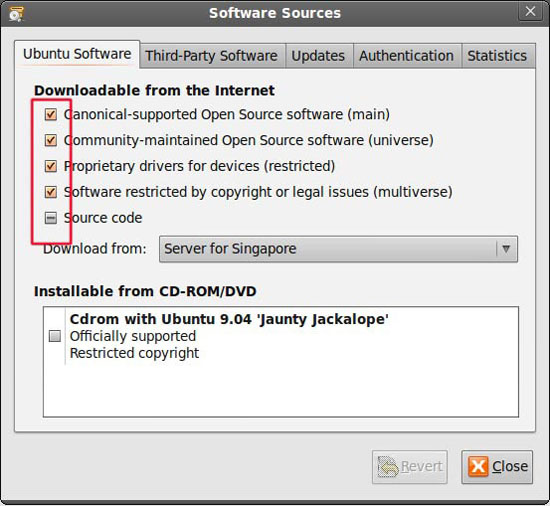Select the Jaunty Jackalope CD-ROM list entry
The height and width of the screenshot is (506, 550).
281,336
